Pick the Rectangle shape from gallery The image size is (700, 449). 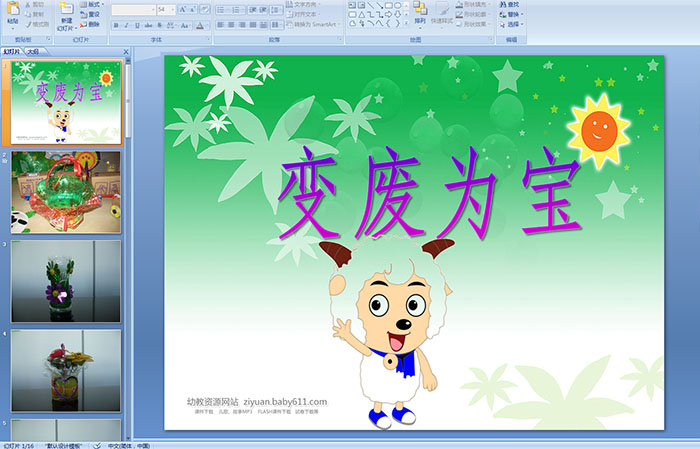[x=389, y=5]
